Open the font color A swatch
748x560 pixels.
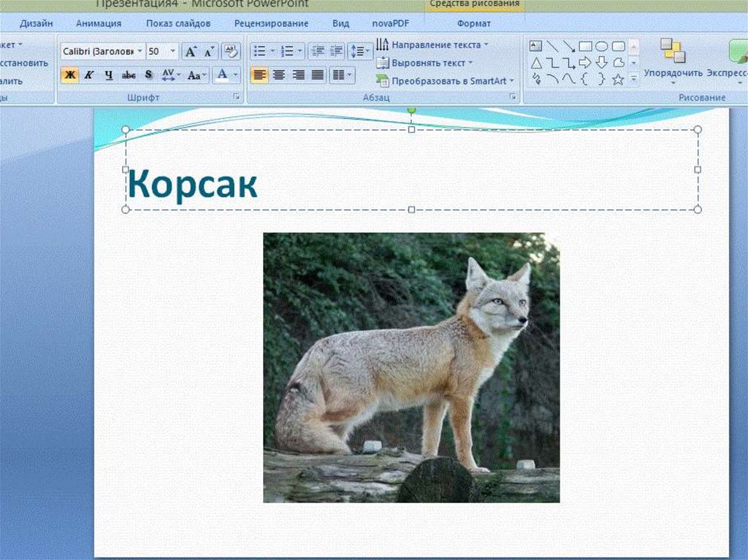pos(222,75)
